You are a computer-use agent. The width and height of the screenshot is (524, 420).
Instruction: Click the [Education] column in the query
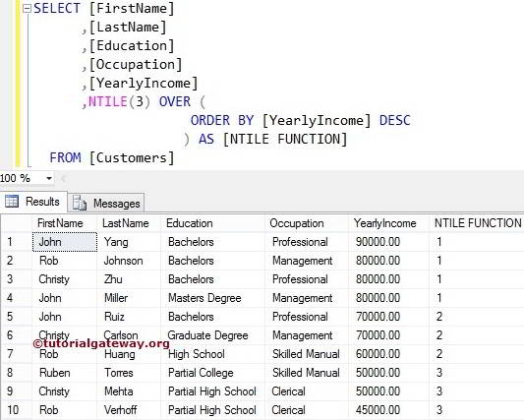[x=132, y=46]
